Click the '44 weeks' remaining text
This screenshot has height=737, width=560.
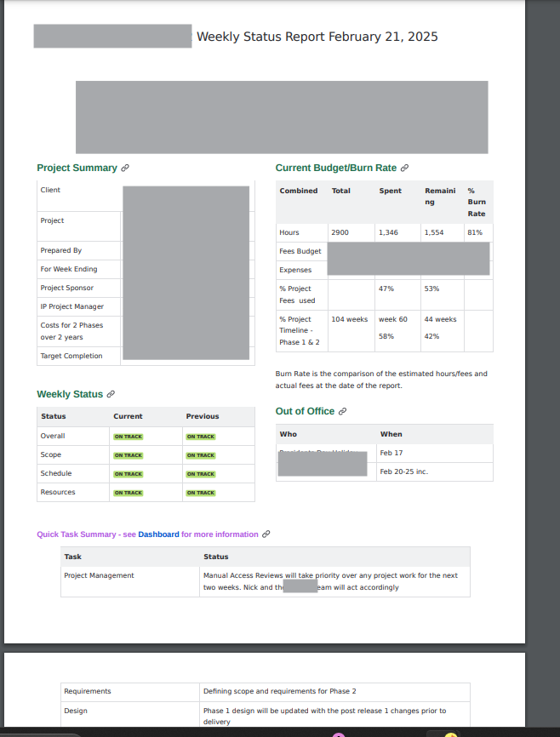(440, 319)
